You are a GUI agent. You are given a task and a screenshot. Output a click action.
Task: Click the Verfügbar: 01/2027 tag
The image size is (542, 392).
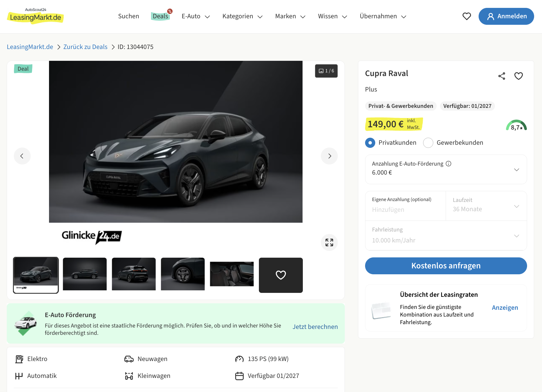coord(467,106)
